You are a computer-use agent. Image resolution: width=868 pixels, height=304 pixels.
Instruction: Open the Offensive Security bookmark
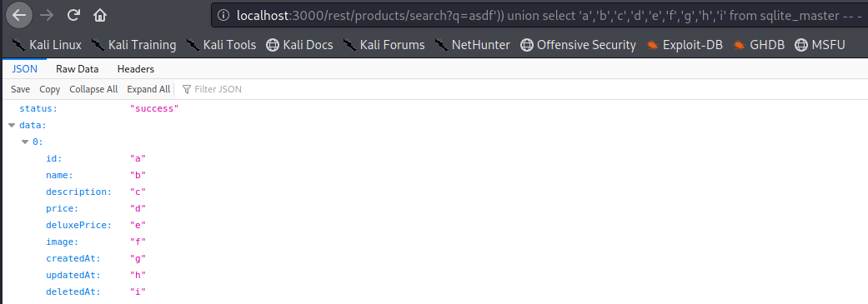tap(579, 45)
